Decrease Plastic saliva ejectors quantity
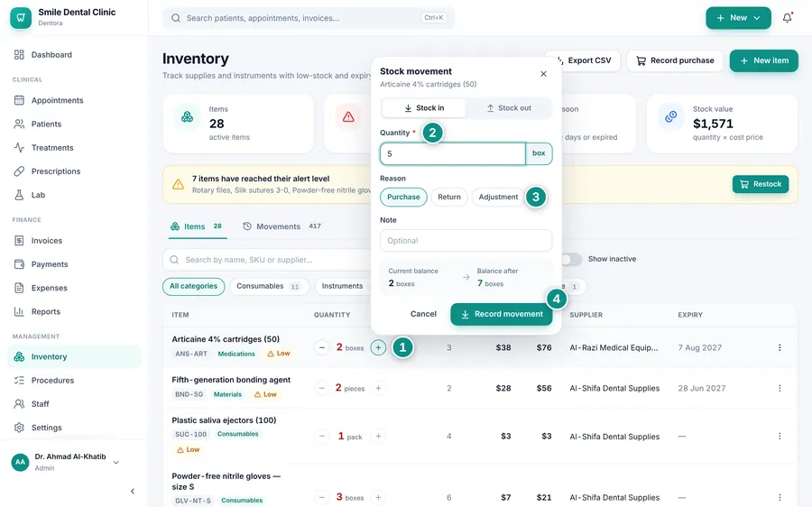The height and width of the screenshot is (507, 812). click(321, 437)
